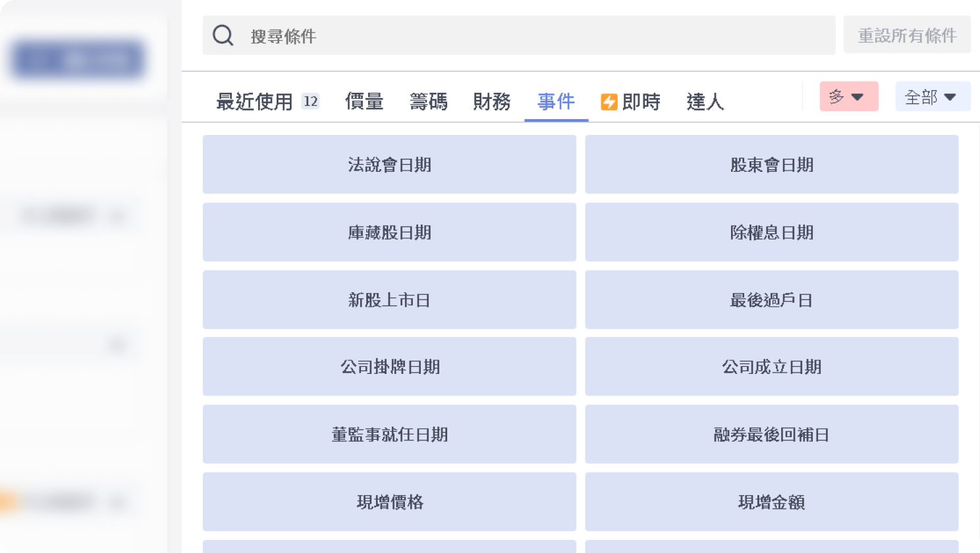This screenshot has height=553, width=980.
Task: Click the 12 count badge
Action: pos(310,101)
